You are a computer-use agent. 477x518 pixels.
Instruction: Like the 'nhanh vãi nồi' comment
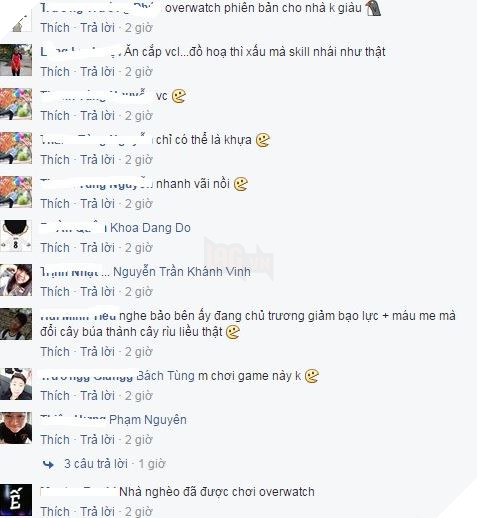(x=55, y=204)
